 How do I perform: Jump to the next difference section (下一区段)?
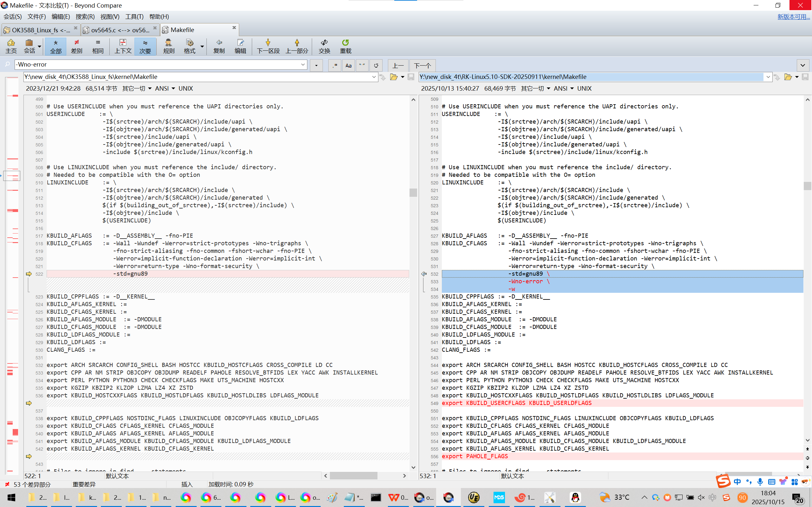point(268,46)
